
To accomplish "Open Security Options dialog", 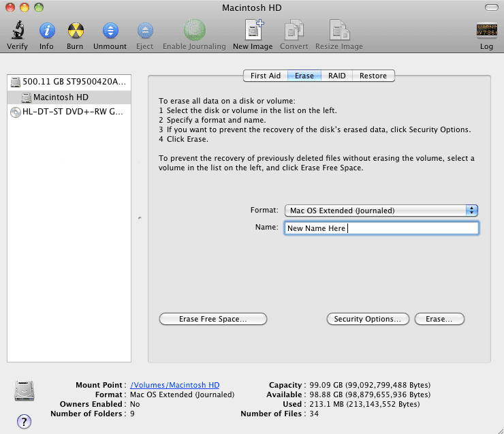I will point(368,319).
